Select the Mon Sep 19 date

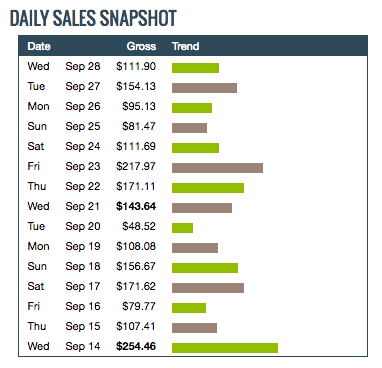[64, 246]
